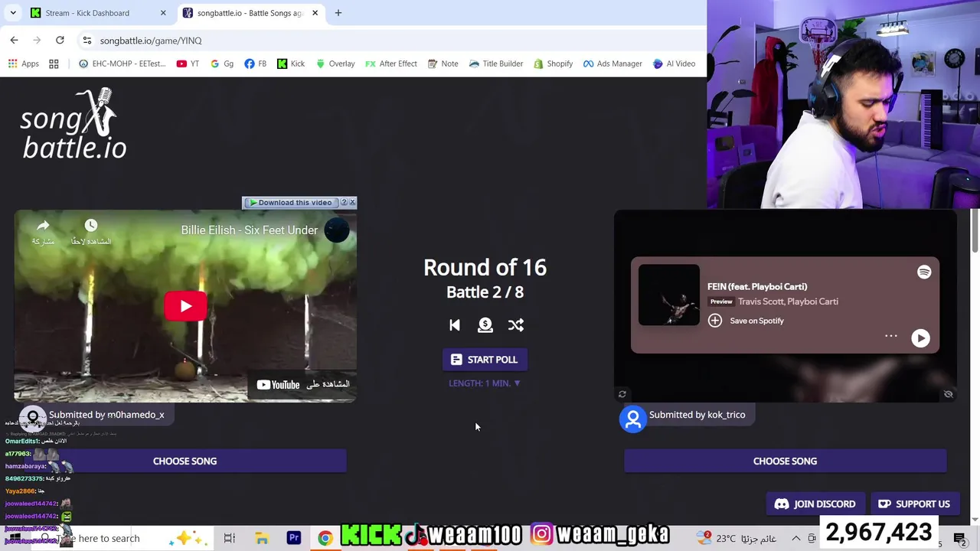Screen dimensions: 980x551
Task: Click the tiebreak coin icon under Battle 2/8
Action: pos(485,325)
